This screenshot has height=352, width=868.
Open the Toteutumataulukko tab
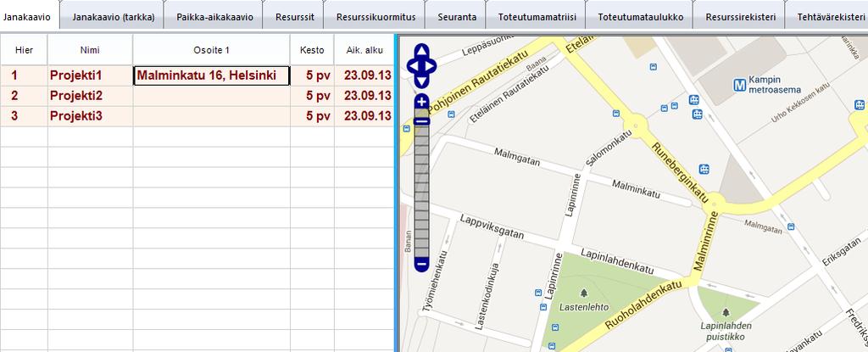coord(641,17)
